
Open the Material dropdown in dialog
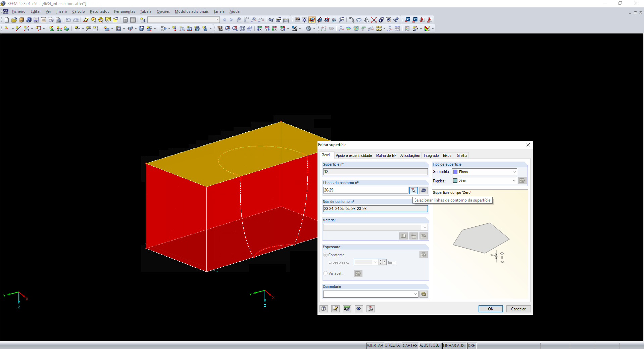[x=375, y=227]
